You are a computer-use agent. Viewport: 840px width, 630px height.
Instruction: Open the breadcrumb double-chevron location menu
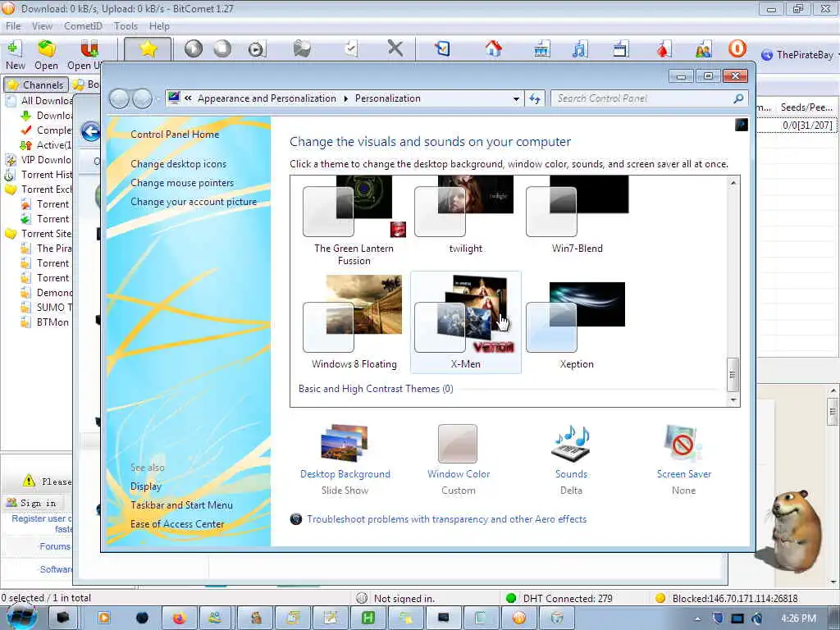click(x=188, y=98)
